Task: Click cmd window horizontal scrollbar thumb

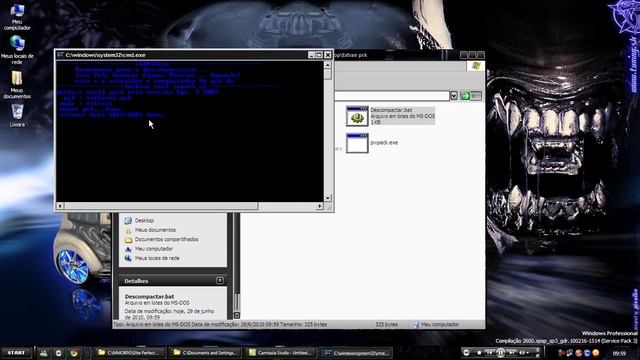Action: (161, 206)
